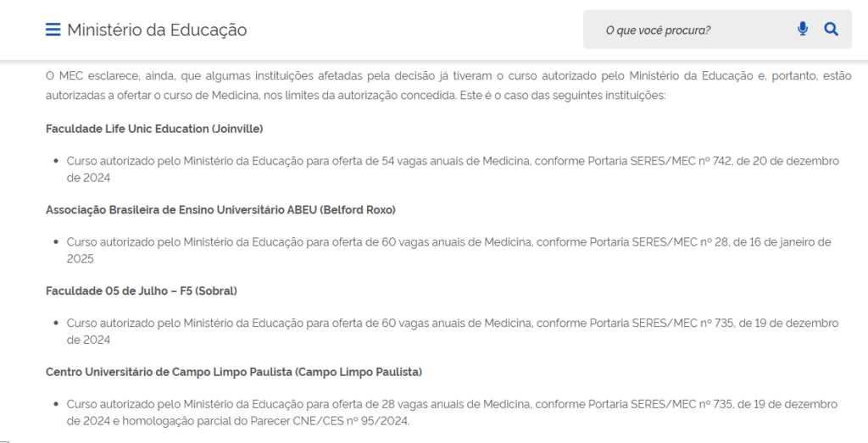Screen dimensions: 868x443
Task: Click the bullet dot under Faculdade Life Unic
Action: pyautogui.click(x=57, y=161)
